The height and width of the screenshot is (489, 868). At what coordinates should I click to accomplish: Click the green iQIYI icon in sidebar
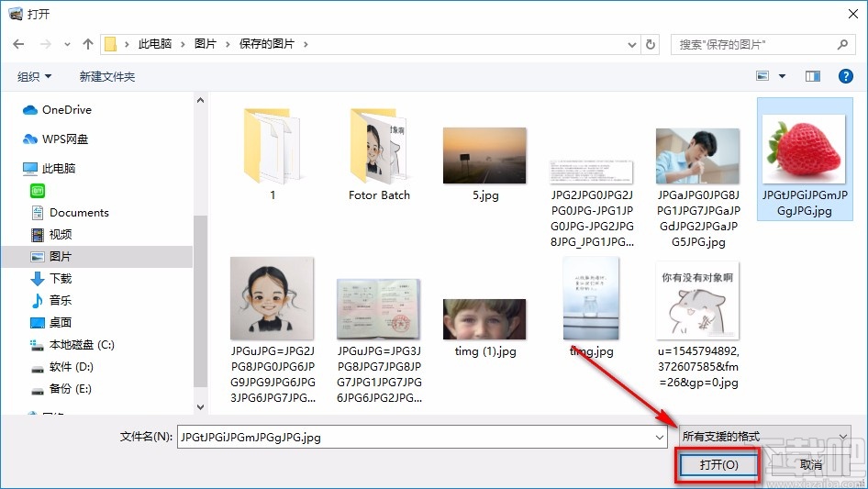click(38, 191)
